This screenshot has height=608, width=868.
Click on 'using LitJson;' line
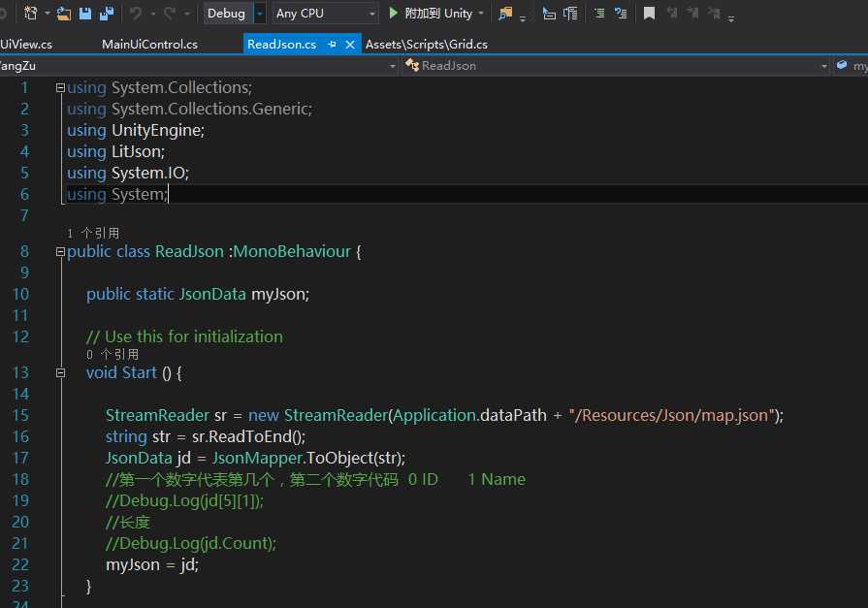point(115,151)
